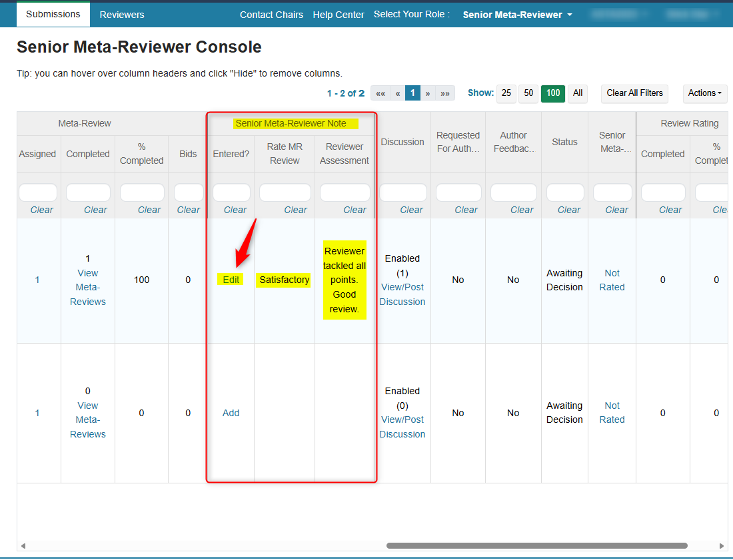This screenshot has width=733, height=560.
Task: Click Add link to enter a note
Action: coord(231,413)
